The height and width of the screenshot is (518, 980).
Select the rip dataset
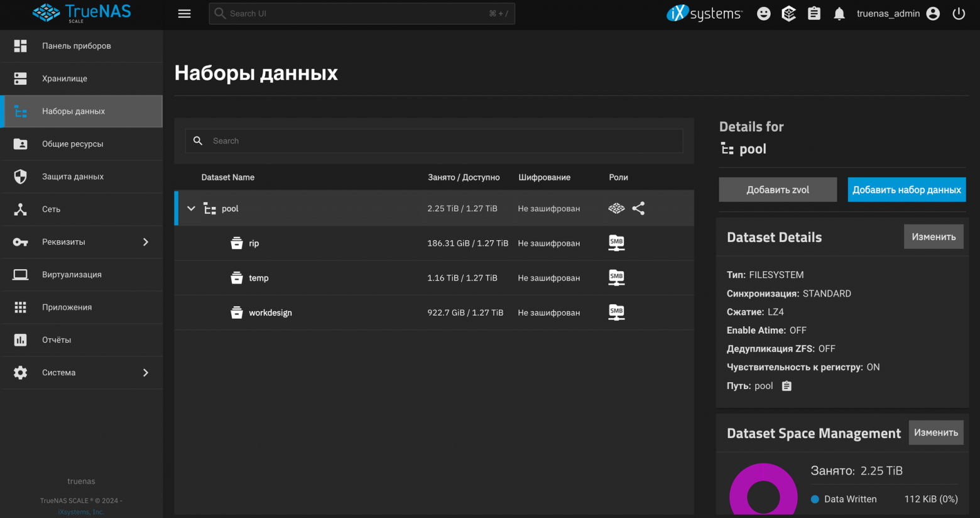[434, 243]
